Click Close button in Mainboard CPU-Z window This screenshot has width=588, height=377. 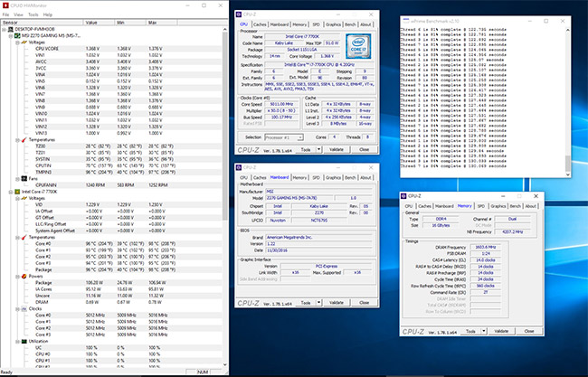click(365, 303)
